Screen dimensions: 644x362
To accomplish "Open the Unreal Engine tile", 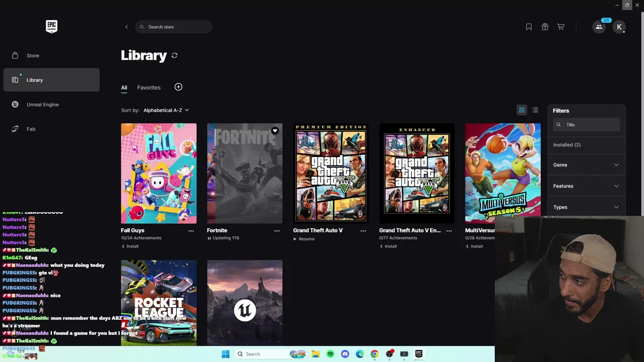I will click(245, 303).
